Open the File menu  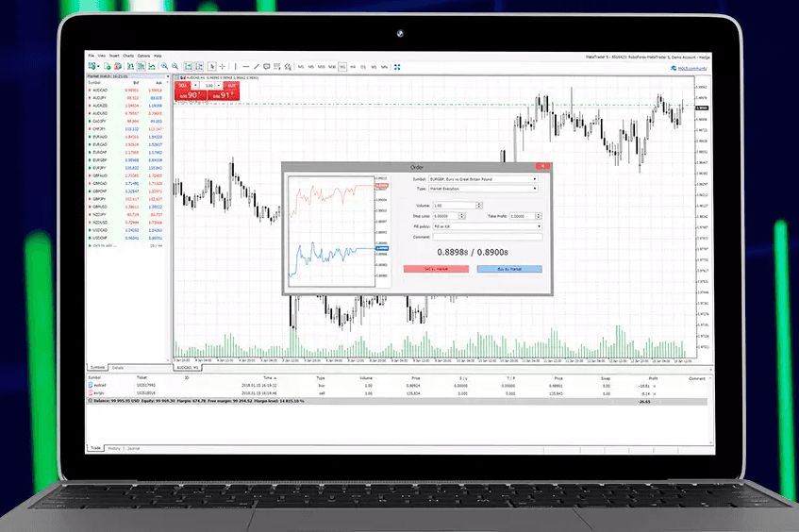pos(92,56)
